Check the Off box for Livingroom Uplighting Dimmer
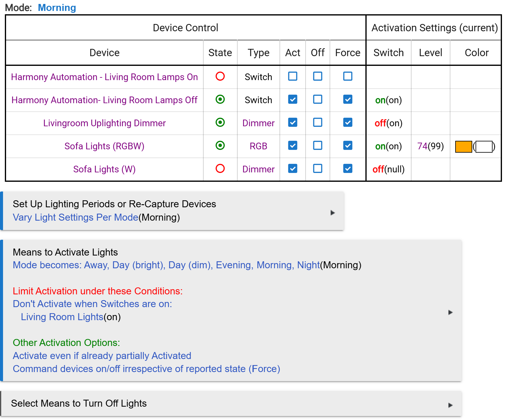 pos(318,122)
